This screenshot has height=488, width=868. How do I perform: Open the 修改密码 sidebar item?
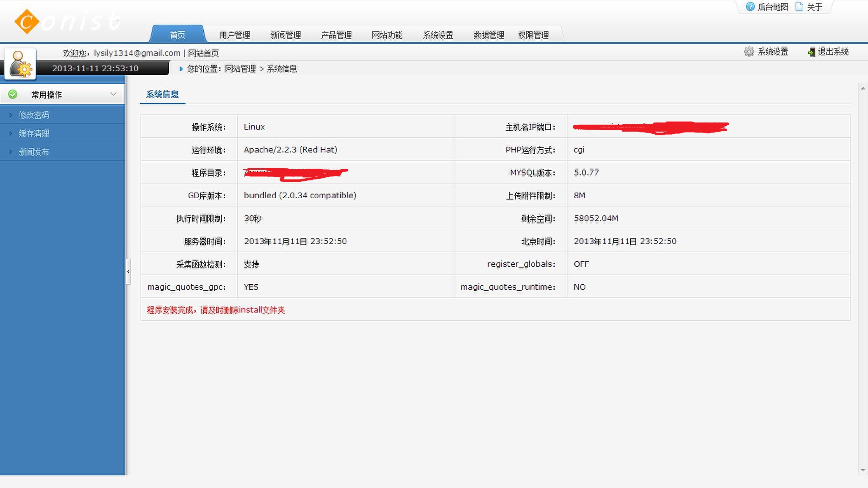34,115
